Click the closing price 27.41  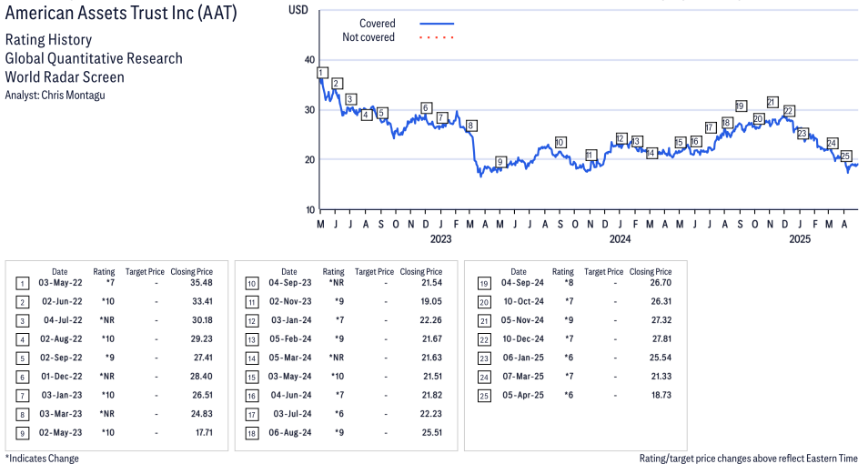click(x=203, y=358)
